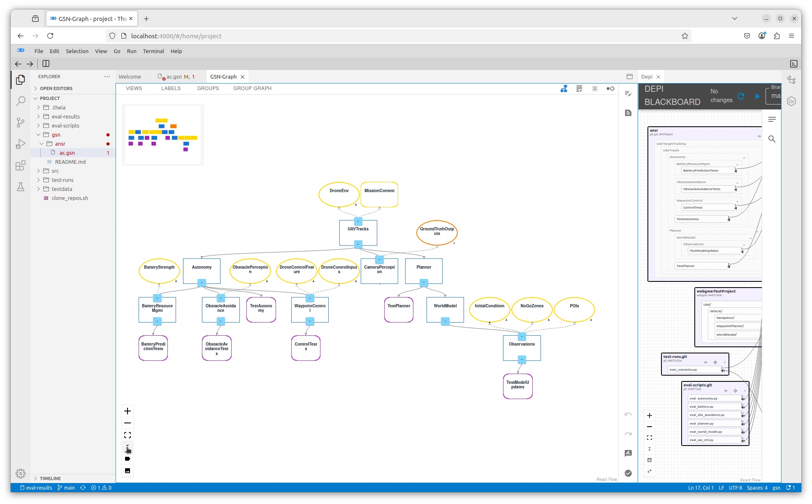Click the graph minimap thumbnail
Viewport: 812px width, 504px height.
[163, 135]
